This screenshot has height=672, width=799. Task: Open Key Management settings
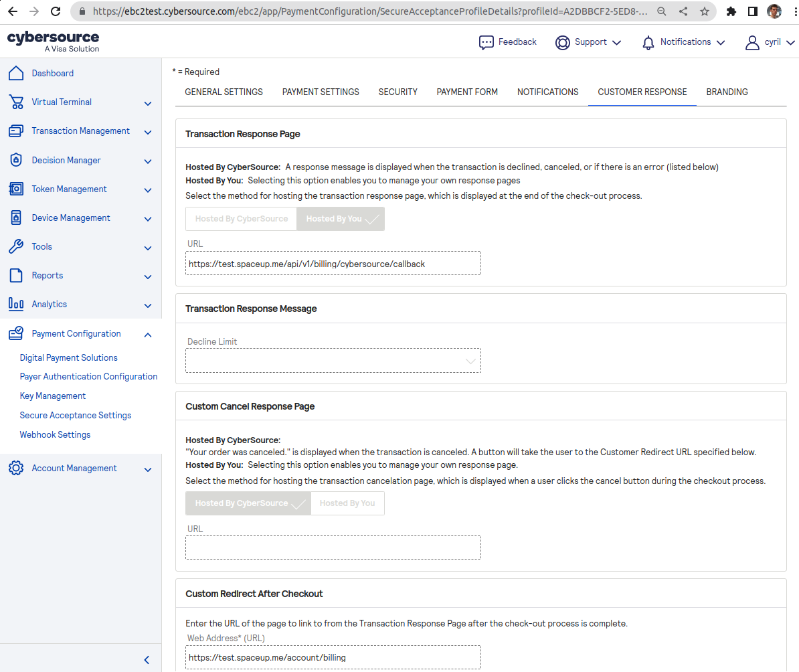coord(52,396)
